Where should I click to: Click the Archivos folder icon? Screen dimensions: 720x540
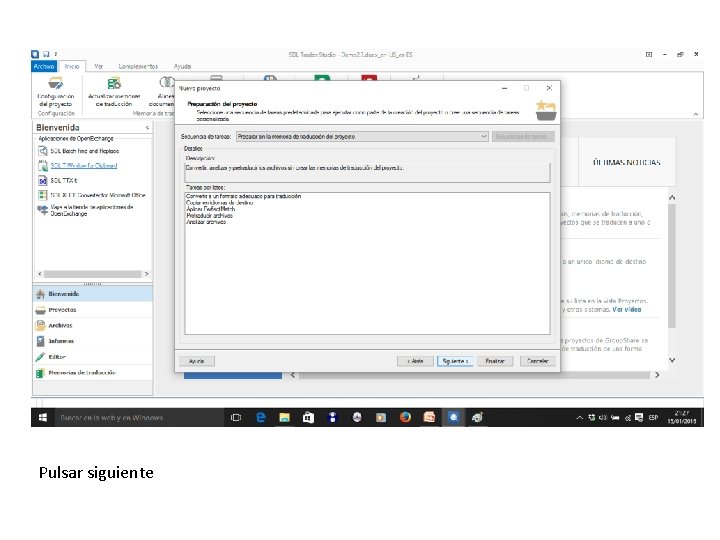coord(41,325)
